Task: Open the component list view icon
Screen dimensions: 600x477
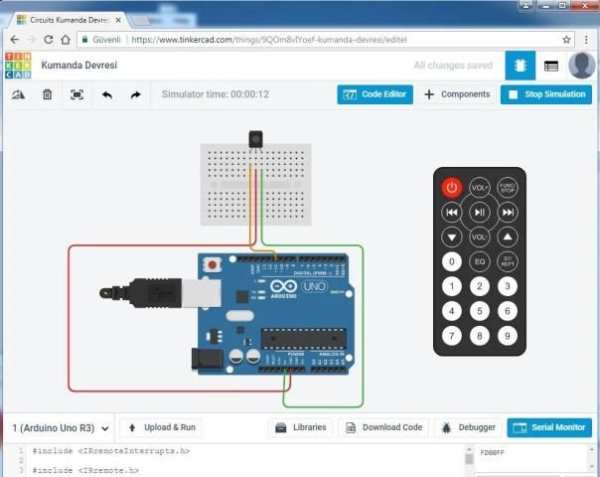Action: pyautogui.click(x=551, y=66)
